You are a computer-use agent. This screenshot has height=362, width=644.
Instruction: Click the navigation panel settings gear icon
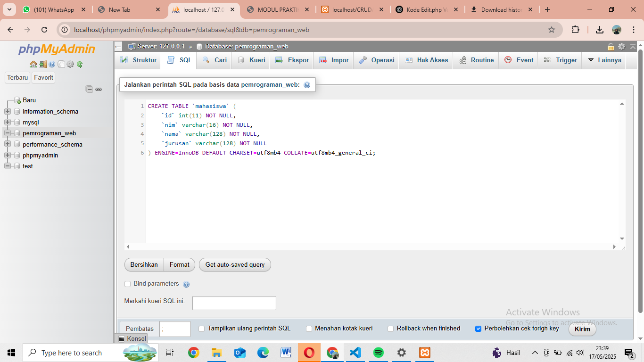70,64
